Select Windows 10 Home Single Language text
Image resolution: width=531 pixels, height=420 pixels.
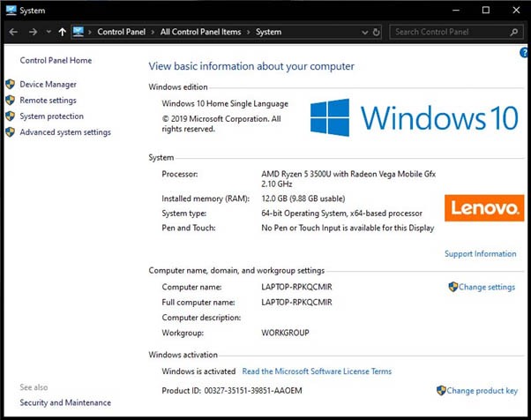(x=225, y=103)
